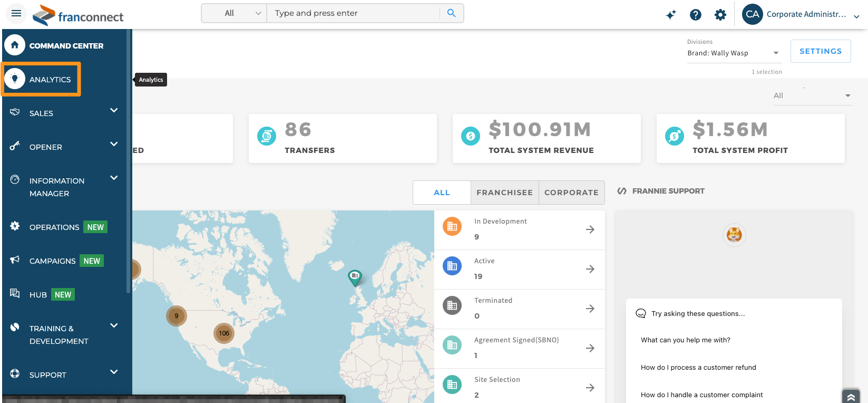Switch to the Franchisee tab
The height and width of the screenshot is (403, 868).
tap(504, 193)
